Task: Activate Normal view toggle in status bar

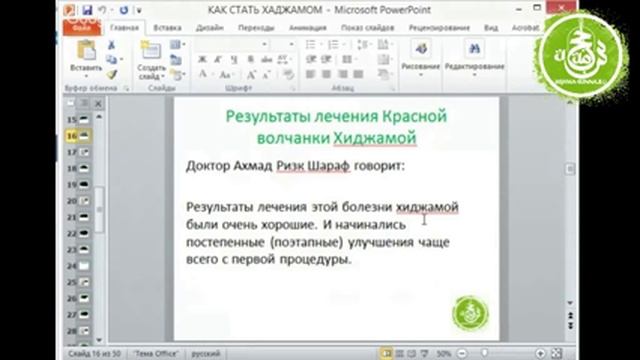Action: [387, 353]
